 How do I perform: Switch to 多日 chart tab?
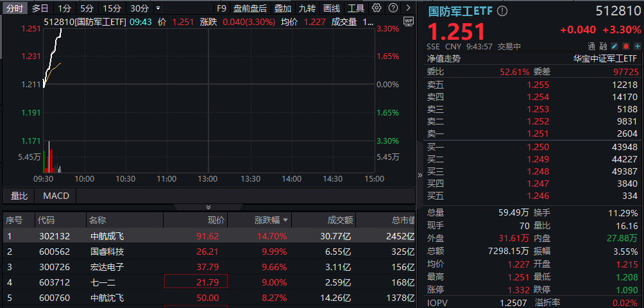click(x=40, y=8)
